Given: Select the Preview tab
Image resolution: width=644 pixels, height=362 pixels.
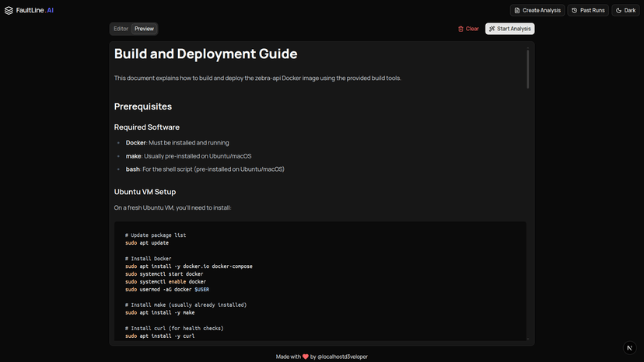Looking at the screenshot, I should point(144,29).
